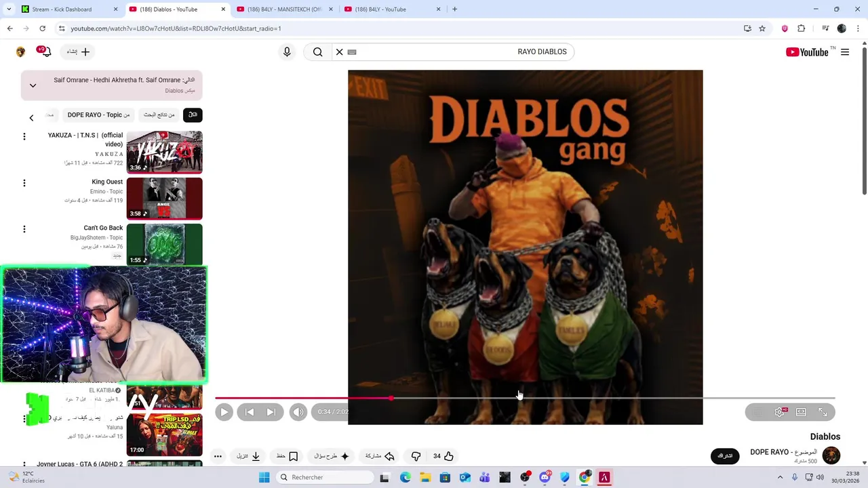This screenshot has height=488, width=868.
Task: Open Discord from taskbar
Action: [545, 477]
